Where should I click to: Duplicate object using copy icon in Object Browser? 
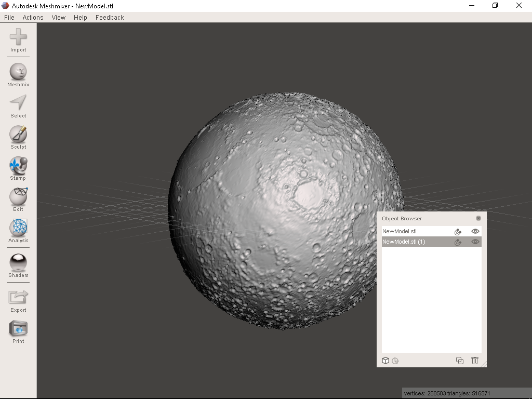coord(459,360)
